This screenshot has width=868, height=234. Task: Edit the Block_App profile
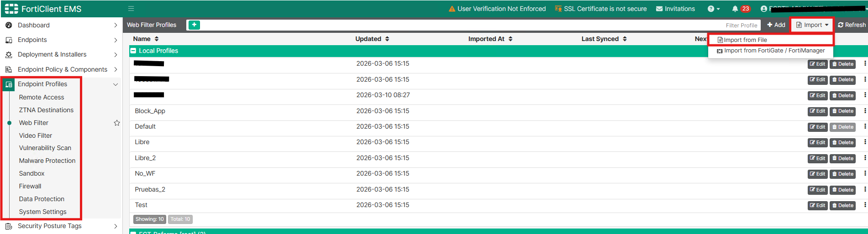pos(817,111)
